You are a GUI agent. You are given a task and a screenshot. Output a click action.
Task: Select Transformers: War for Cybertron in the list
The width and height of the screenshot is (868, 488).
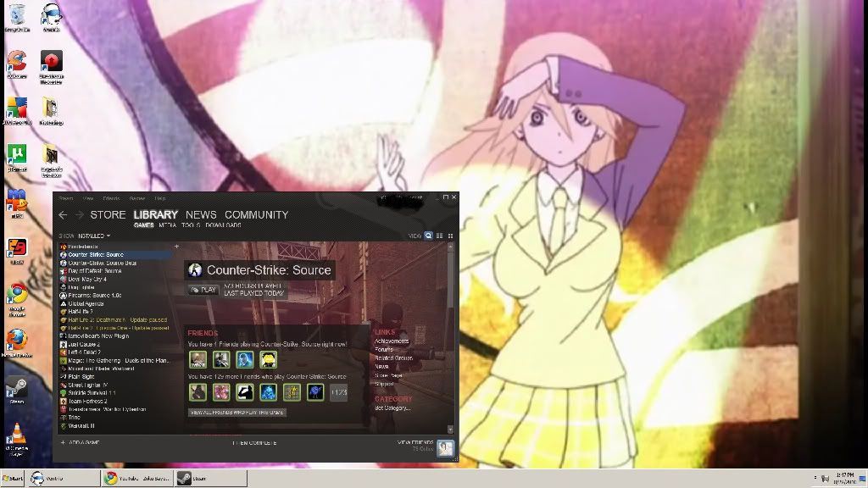point(115,409)
